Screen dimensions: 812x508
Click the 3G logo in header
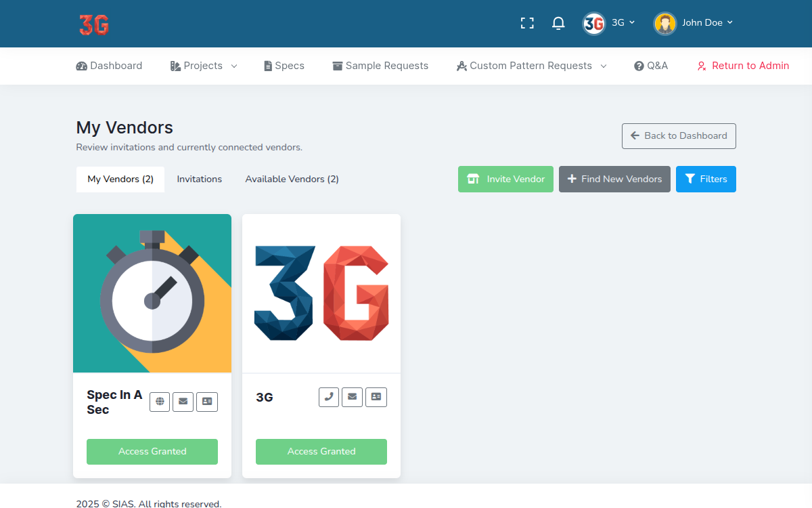(x=93, y=24)
